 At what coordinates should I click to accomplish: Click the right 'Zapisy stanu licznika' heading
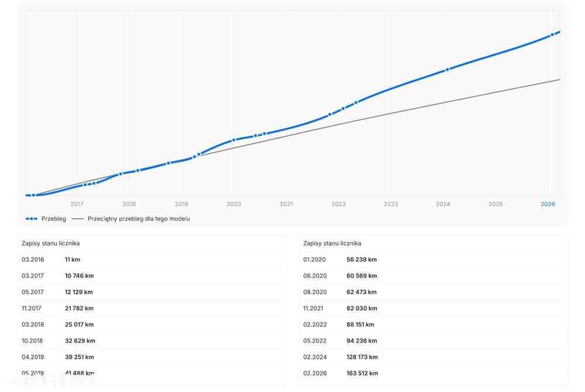pos(332,243)
